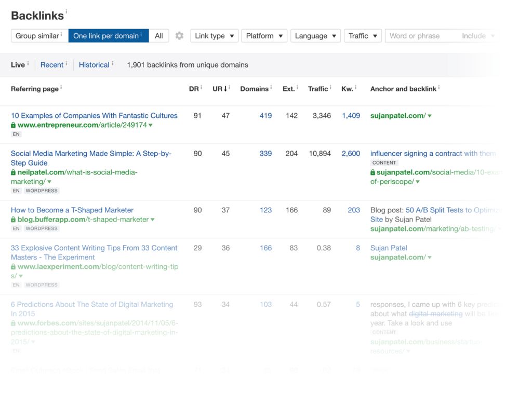
Task: Open 10 Examples of Companies With Fantastic Cultures
Action: pos(94,116)
